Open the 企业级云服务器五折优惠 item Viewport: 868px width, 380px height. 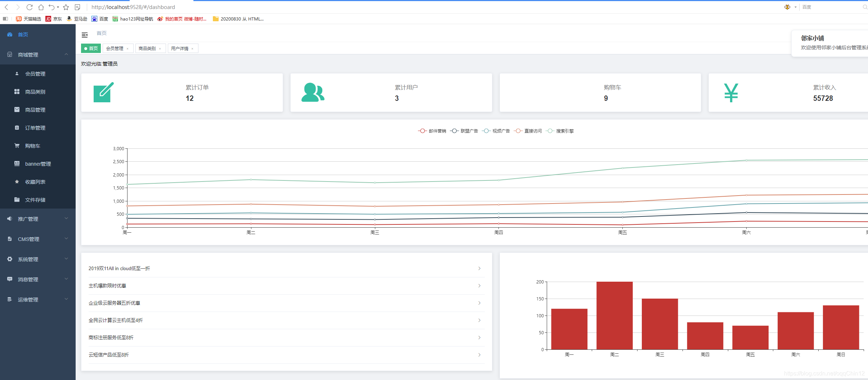point(287,303)
